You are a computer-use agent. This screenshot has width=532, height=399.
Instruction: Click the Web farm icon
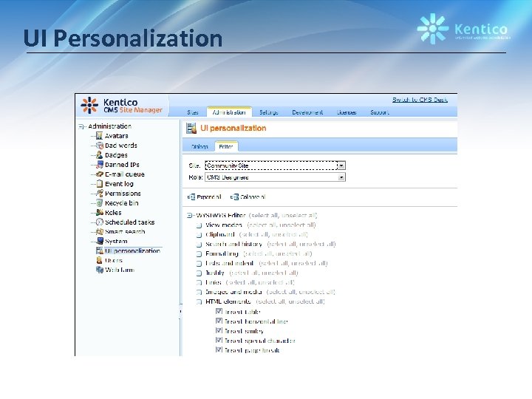(x=99, y=270)
